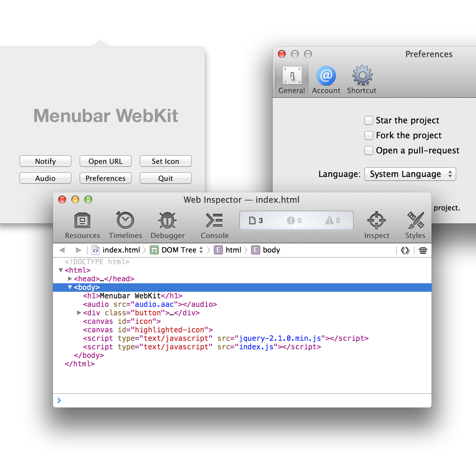This screenshot has height=454, width=476.
Task: Open the Shortcut settings in Preferences
Action: [x=361, y=79]
